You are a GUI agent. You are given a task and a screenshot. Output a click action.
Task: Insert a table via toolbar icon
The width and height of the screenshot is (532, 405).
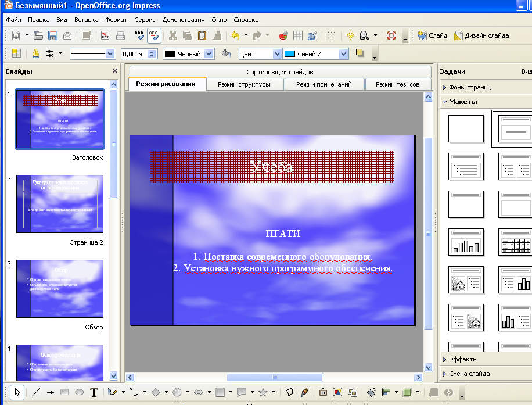[x=297, y=35]
